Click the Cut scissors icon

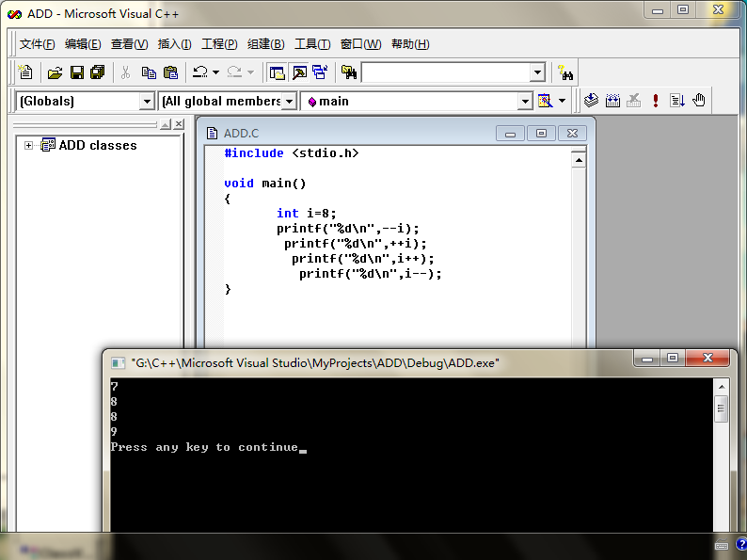click(125, 72)
